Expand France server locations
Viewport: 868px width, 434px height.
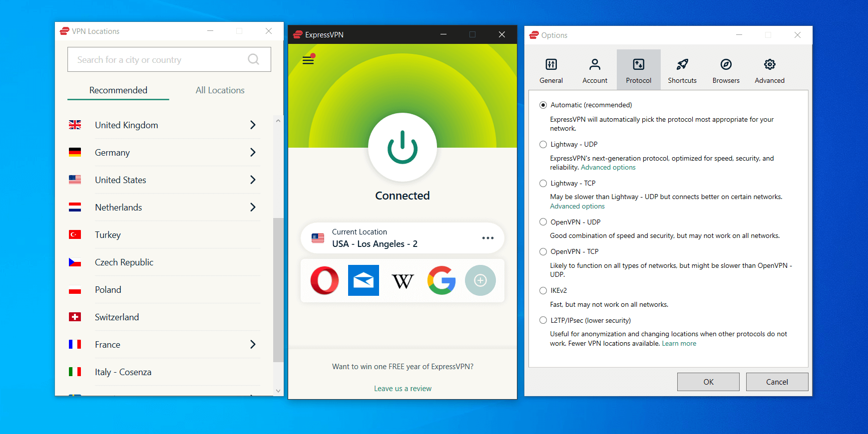pyautogui.click(x=253, y=344)
